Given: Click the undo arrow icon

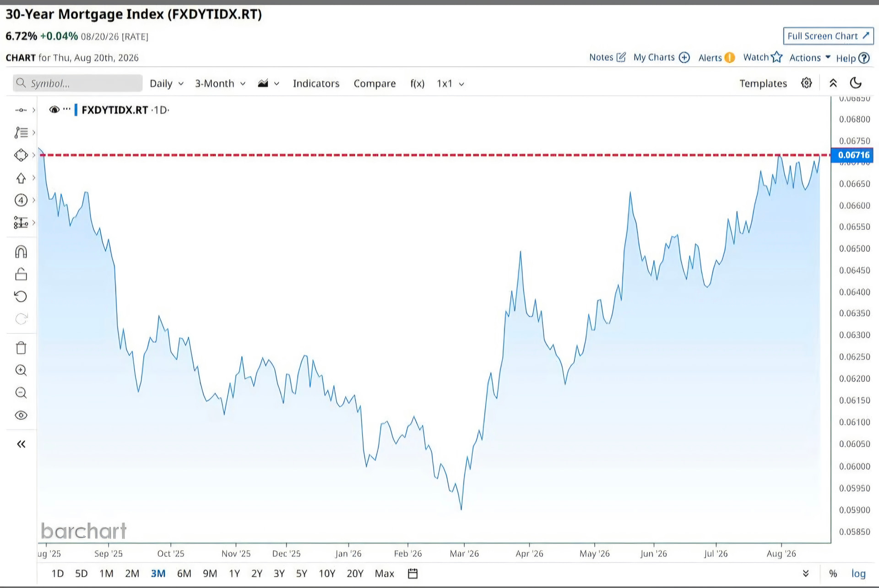Looking at the screenshot, I should [21, 297].
